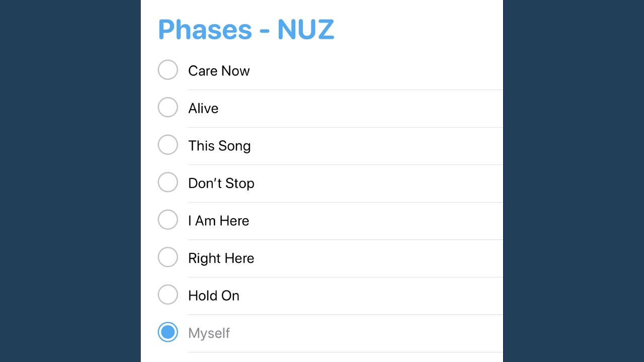Check off the Alive circle

coord(168,107)
